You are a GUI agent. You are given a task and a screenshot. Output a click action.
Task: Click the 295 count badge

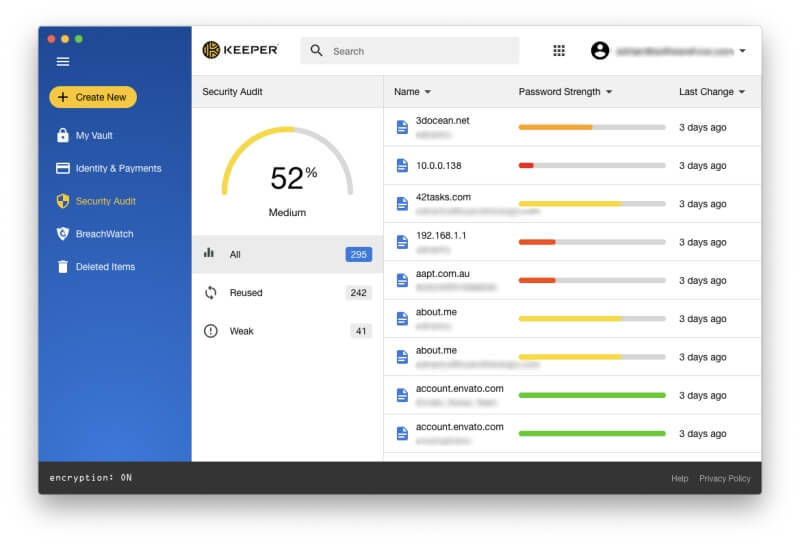[x=359, y=254]
